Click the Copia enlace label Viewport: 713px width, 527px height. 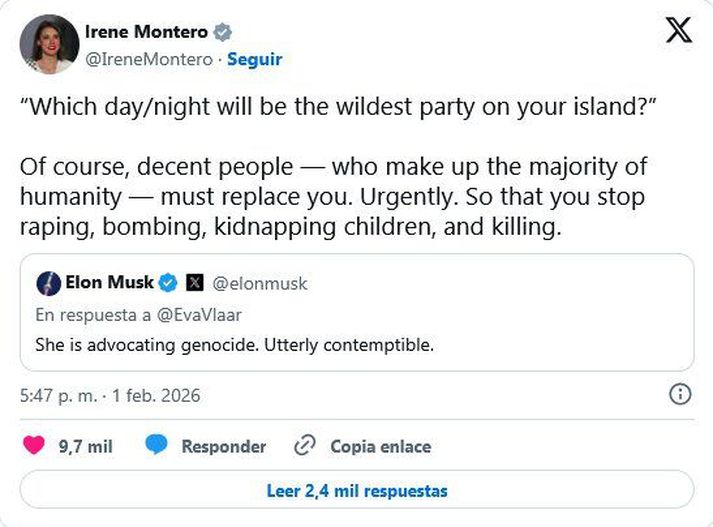[380, 447]
